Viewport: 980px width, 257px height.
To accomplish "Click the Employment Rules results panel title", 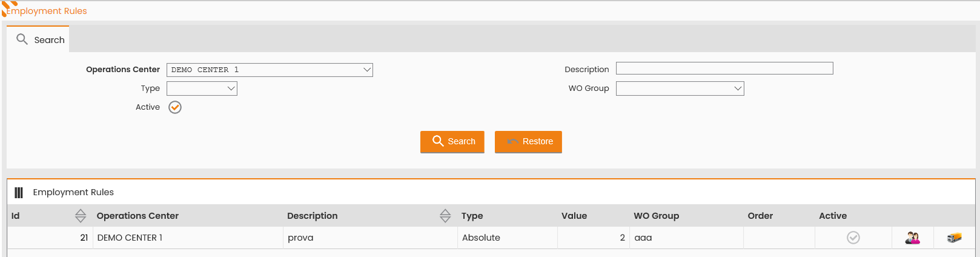I will pos(73,192).
